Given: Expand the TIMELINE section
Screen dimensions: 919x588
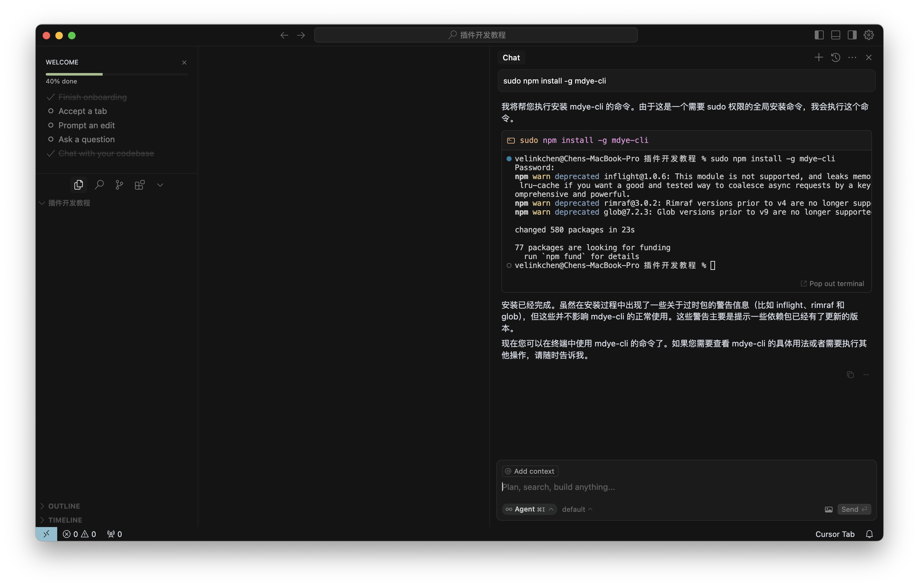Looking at the screenshot, I should [x=65, y=520].
